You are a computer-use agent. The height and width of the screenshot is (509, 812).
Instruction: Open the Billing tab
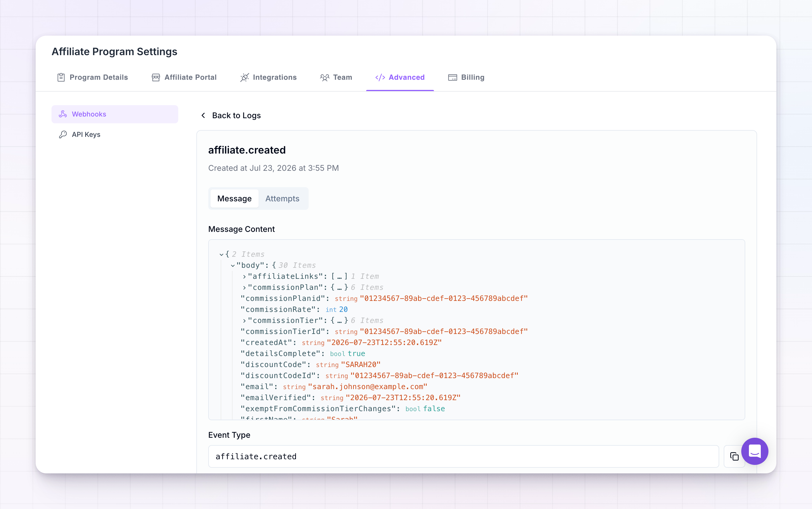coord(466,77)
